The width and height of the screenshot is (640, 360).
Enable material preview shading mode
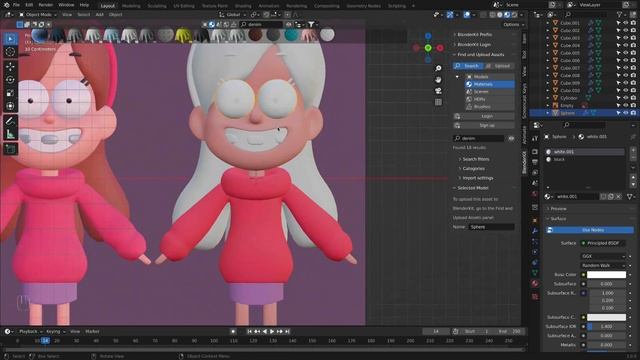click(x=507, y=15)
